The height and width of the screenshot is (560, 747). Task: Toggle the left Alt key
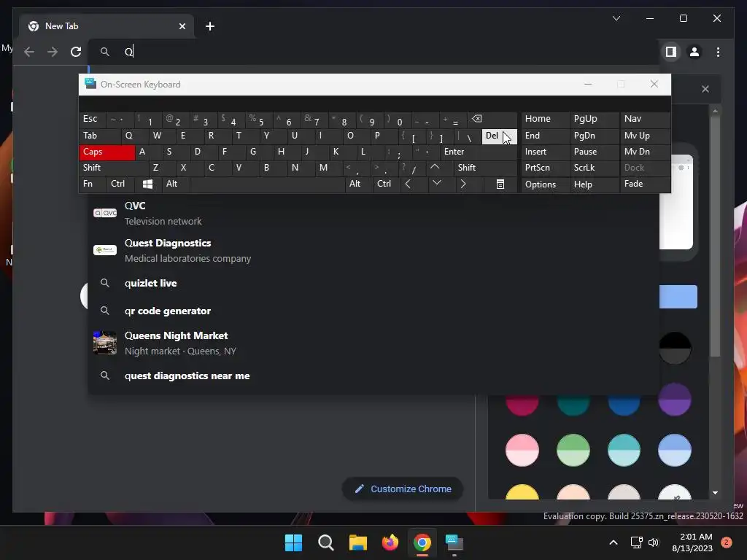pyautogui.click(x=175, y=184)
